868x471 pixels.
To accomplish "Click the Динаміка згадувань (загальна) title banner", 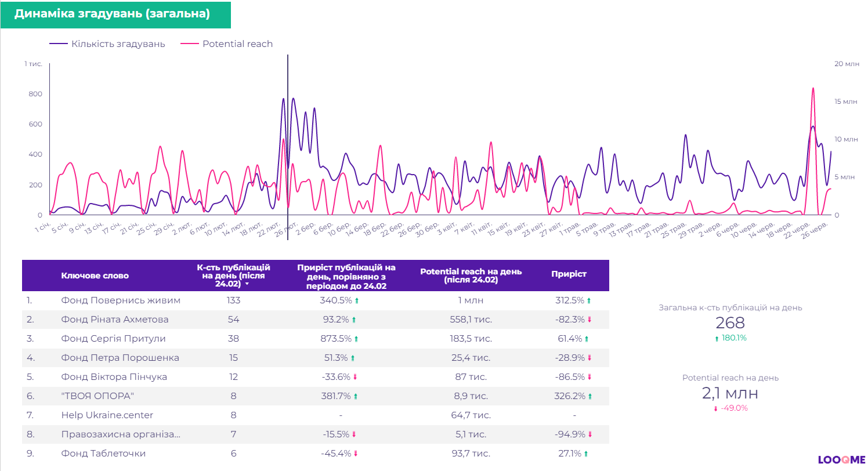I will point(115,15).
